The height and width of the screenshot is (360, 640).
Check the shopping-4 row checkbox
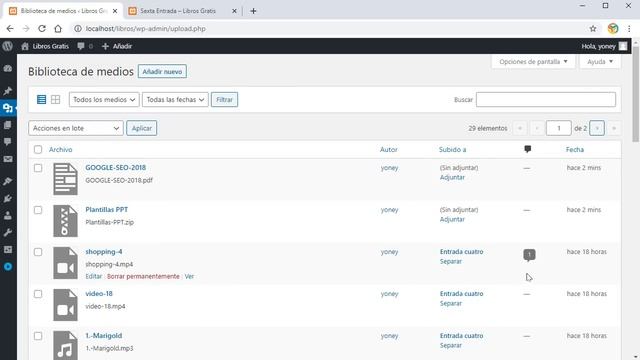pos(38,252)
